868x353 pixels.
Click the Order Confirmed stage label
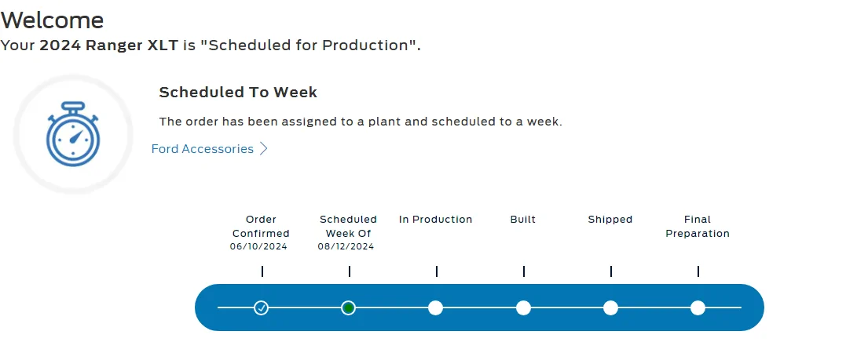[x=261, y=227]
